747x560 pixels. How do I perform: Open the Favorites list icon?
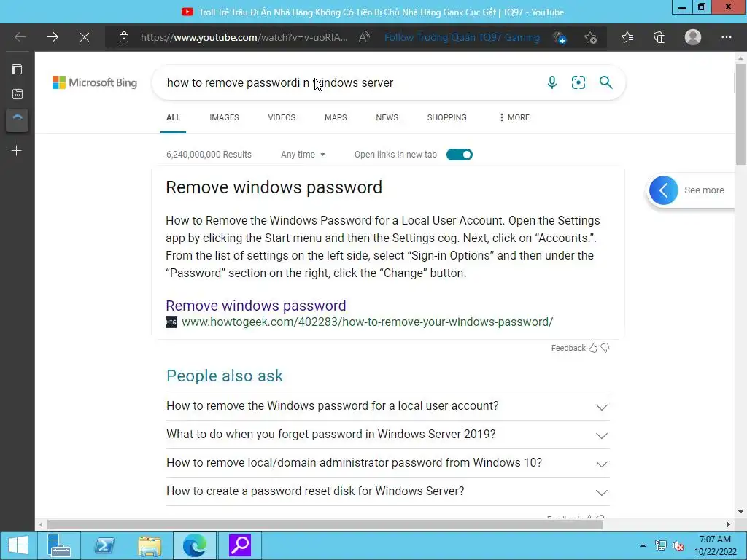pos(627,37)
